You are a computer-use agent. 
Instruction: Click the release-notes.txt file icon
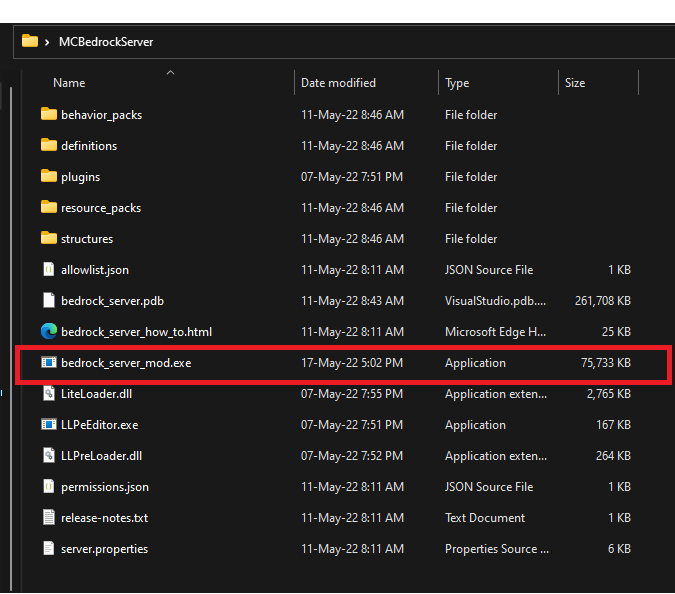(x=49, y=517)
